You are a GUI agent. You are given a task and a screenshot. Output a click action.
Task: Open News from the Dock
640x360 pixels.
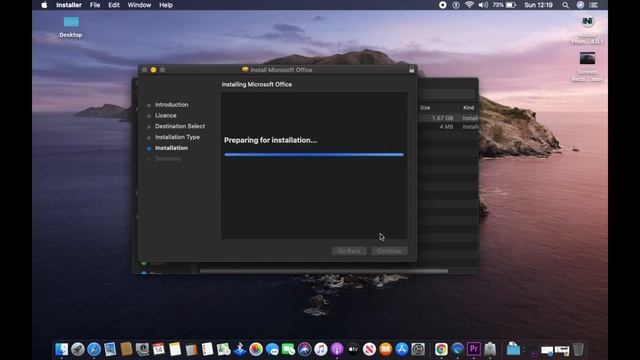point(369,349)
